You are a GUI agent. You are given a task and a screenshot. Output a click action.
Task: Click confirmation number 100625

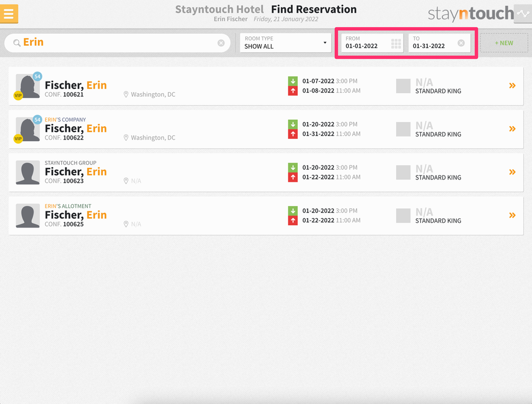73,224
